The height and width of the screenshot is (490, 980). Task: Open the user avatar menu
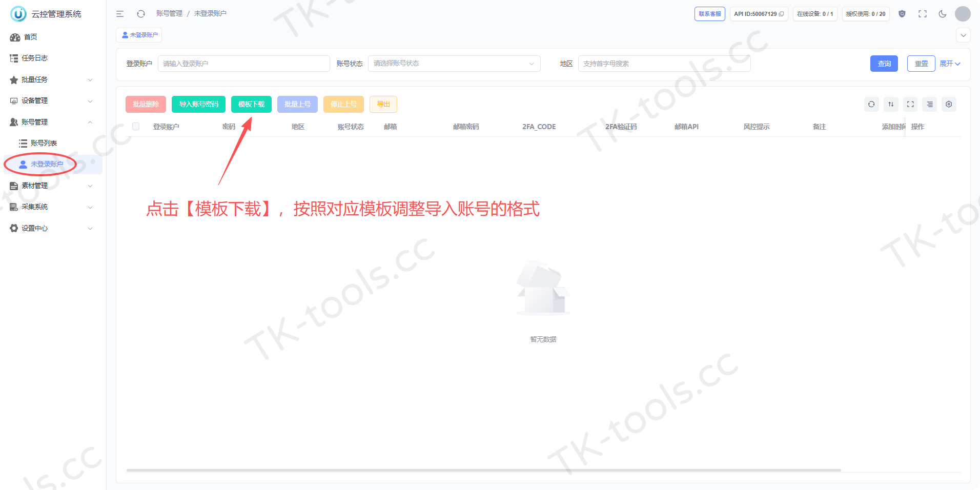963,14
